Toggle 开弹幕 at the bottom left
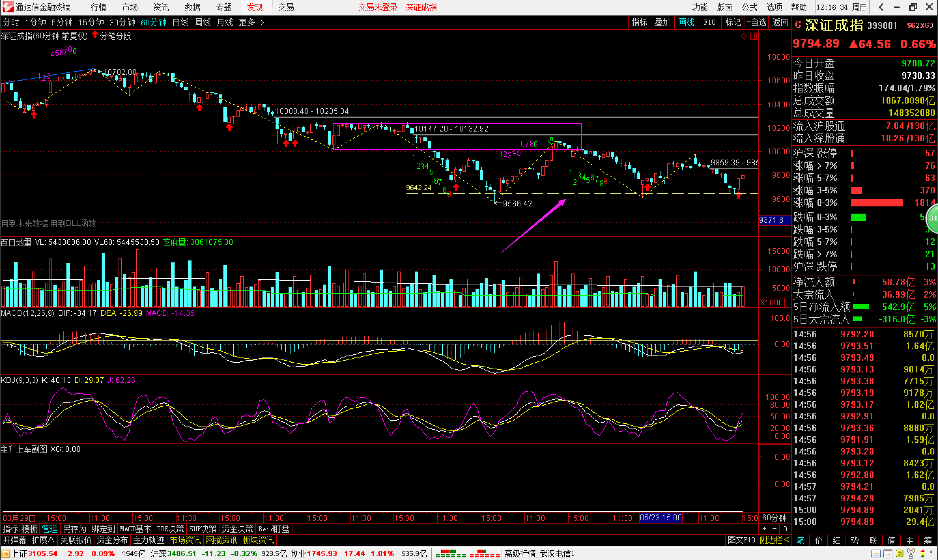This screenshot has width=938, height=560. [15, 540]
